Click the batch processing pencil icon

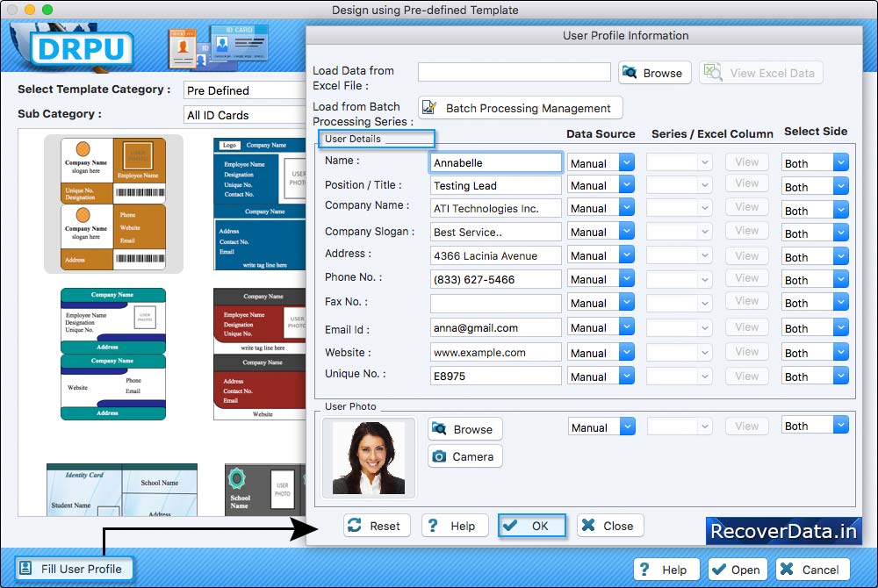(x=429, y=107)
